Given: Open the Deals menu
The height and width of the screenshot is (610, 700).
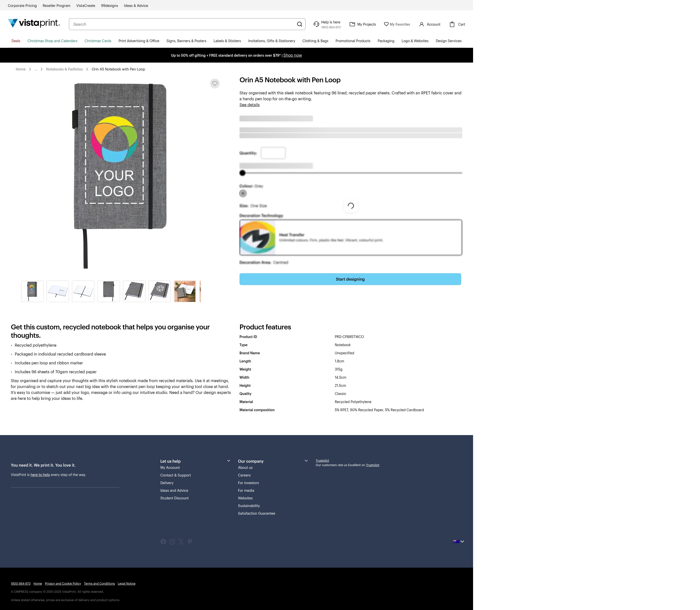Looking at the screenshot, I should coord(16,41).
